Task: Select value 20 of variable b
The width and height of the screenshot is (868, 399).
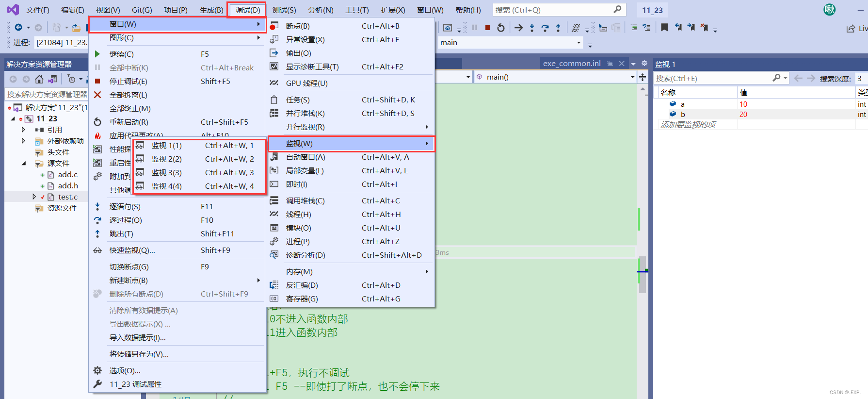Action: (743, 115)
